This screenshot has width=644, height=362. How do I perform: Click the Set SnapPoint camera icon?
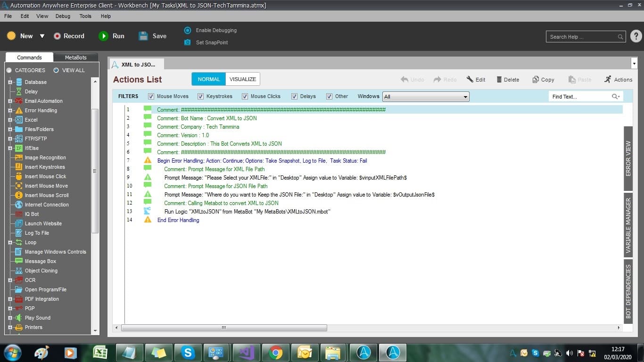coord(188,42)
